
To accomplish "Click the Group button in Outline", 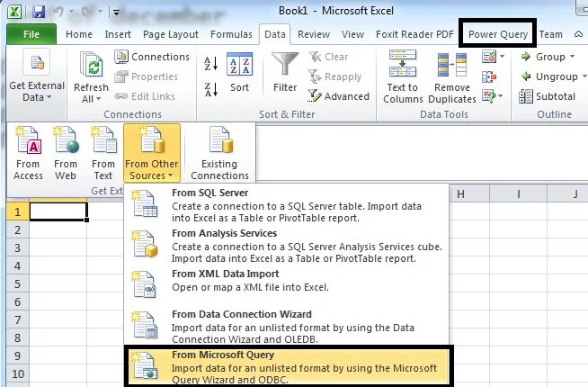I will coord(543,57).
